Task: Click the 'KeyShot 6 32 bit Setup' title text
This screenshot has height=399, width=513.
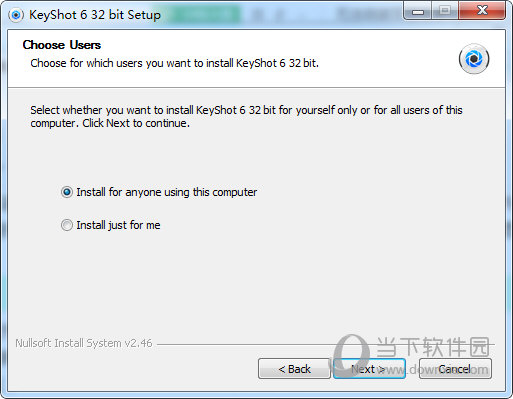Action: click(95, 15)
